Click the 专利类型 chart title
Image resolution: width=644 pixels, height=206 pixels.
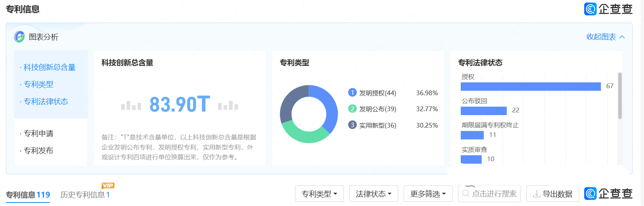(295, 63)
